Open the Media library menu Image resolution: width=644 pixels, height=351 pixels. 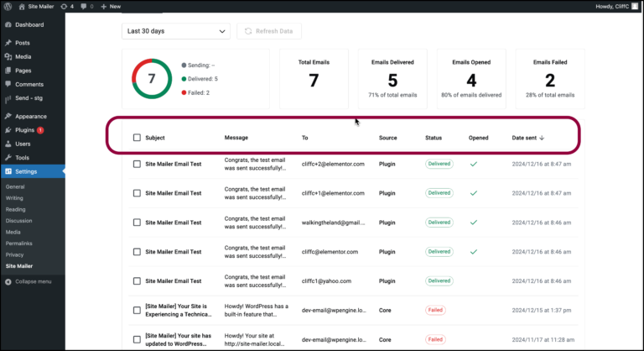[x=23, y=57]
